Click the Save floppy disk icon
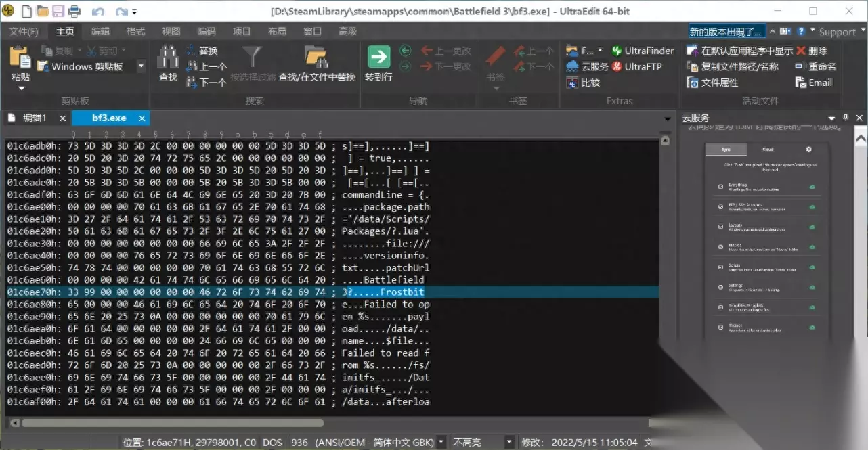 (x=58, y=12)
